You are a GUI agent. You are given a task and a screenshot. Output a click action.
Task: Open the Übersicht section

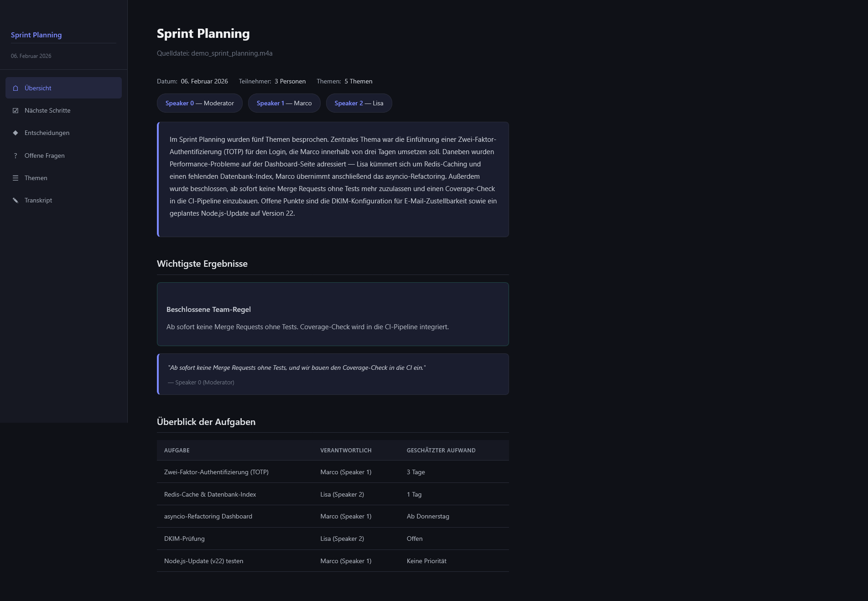(x=38, y=88)
